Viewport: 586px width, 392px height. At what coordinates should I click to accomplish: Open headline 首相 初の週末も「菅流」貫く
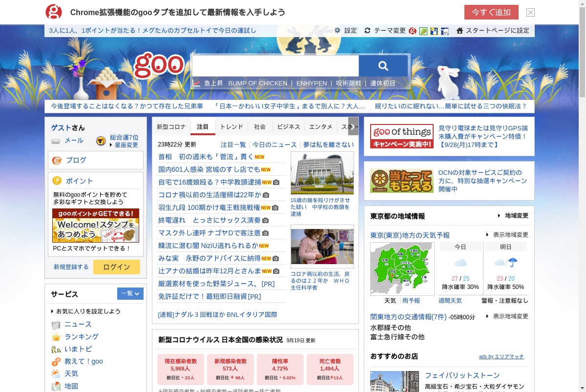pos(206,157)
